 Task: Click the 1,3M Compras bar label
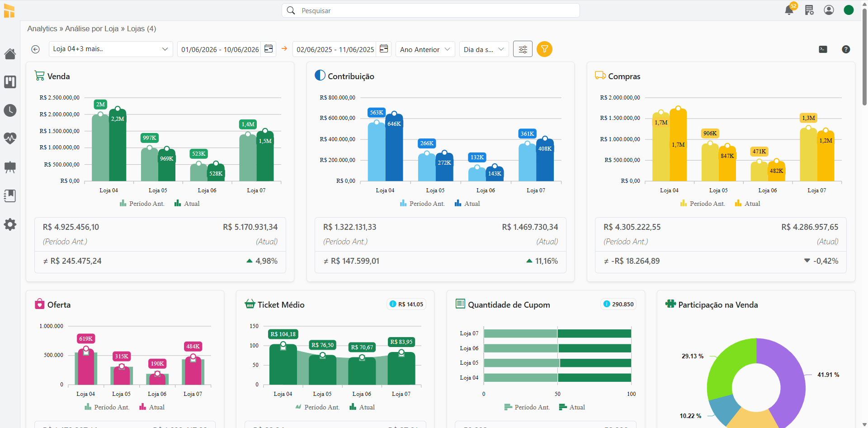tap(808, 118)
